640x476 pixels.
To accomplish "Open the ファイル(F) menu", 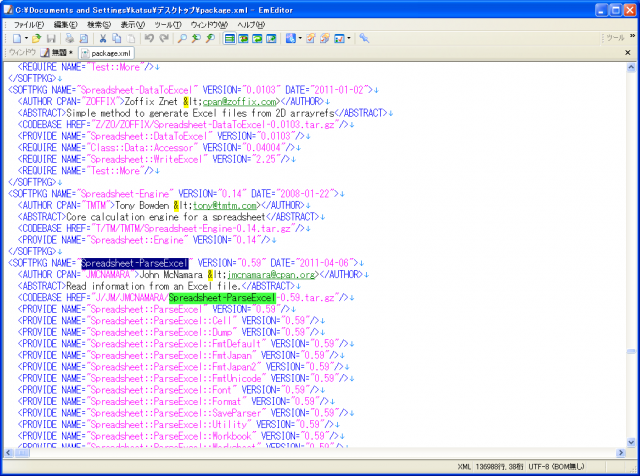I will coord(28,25).
